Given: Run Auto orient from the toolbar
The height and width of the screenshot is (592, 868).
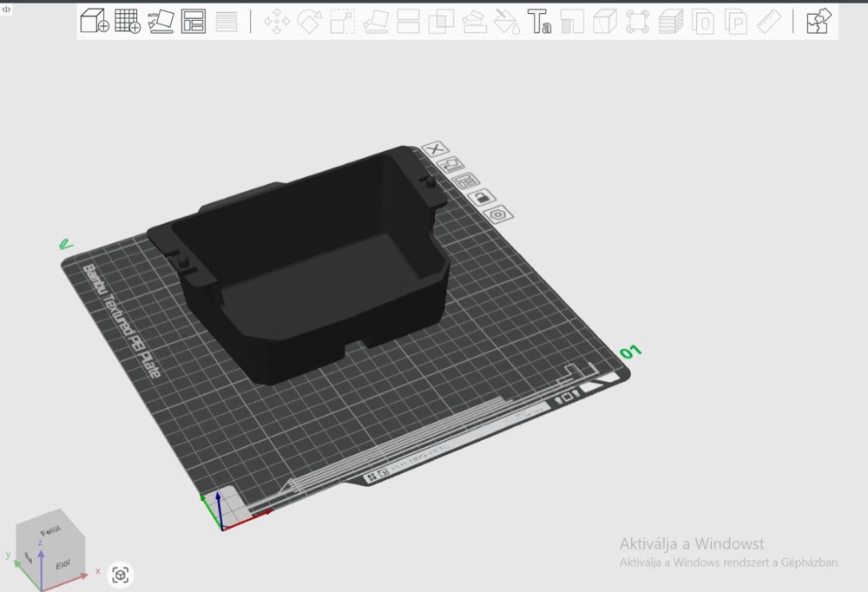Looking at the screenshot, I should click(x=161, y=21).
